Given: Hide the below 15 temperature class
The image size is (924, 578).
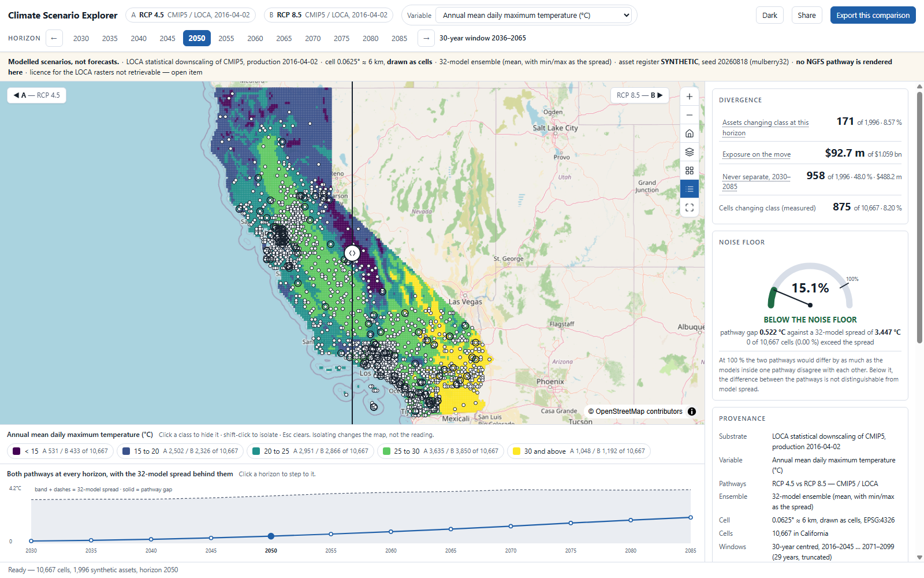Looking at the screenshot, I should coord(60,451).
